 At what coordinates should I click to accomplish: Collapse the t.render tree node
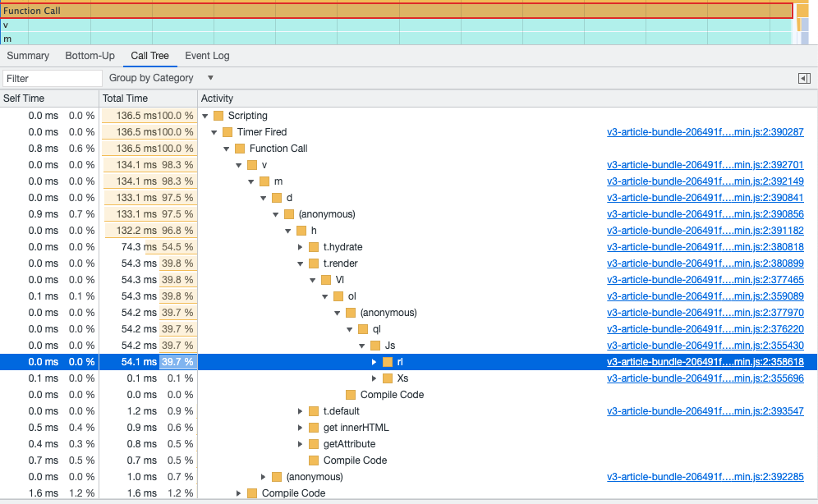300,263
